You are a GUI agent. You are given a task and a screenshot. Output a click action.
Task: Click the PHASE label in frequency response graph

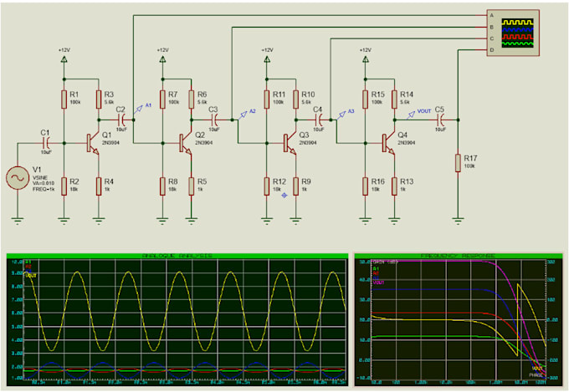click(536, 374)
